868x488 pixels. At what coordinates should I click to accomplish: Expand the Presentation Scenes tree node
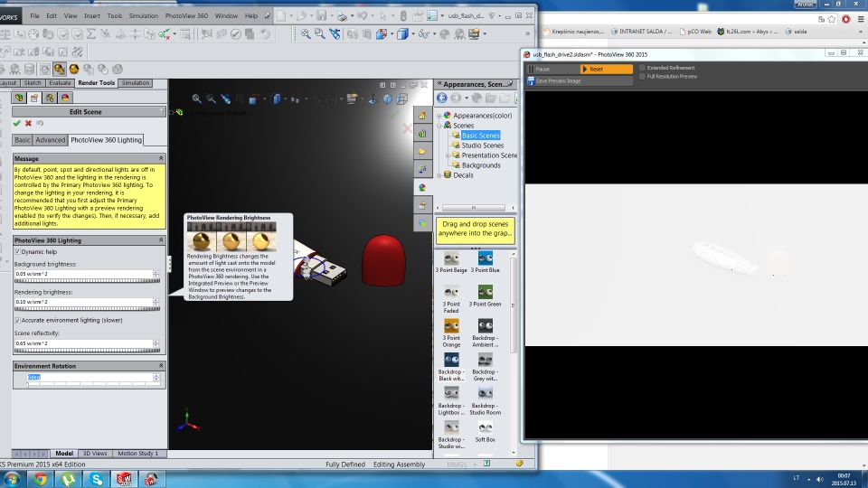tap(448, 155)
